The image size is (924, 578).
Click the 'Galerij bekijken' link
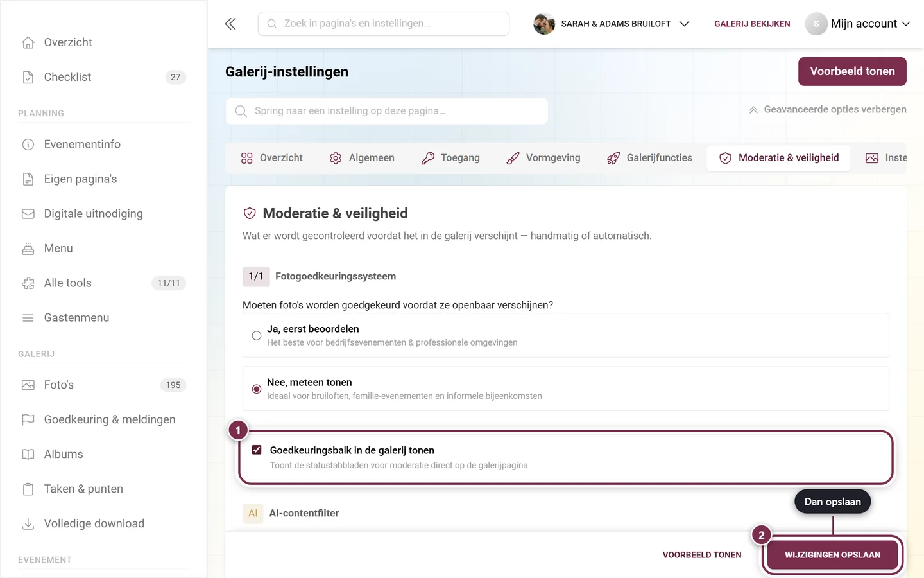(x=752, y=24)
